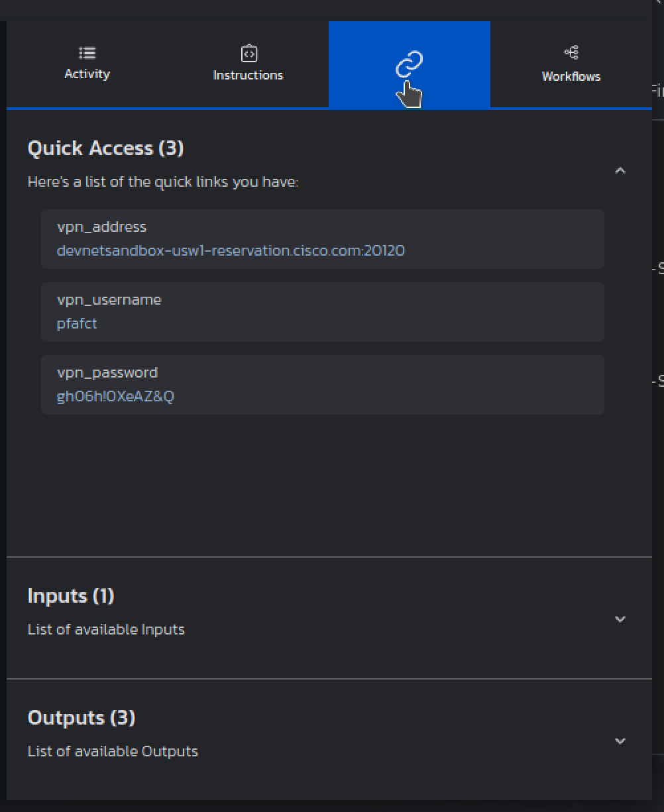The height and width of the screenshot is (812, 664).
Task: Click the Workflows diagram icon
Action: pos(571,52)
